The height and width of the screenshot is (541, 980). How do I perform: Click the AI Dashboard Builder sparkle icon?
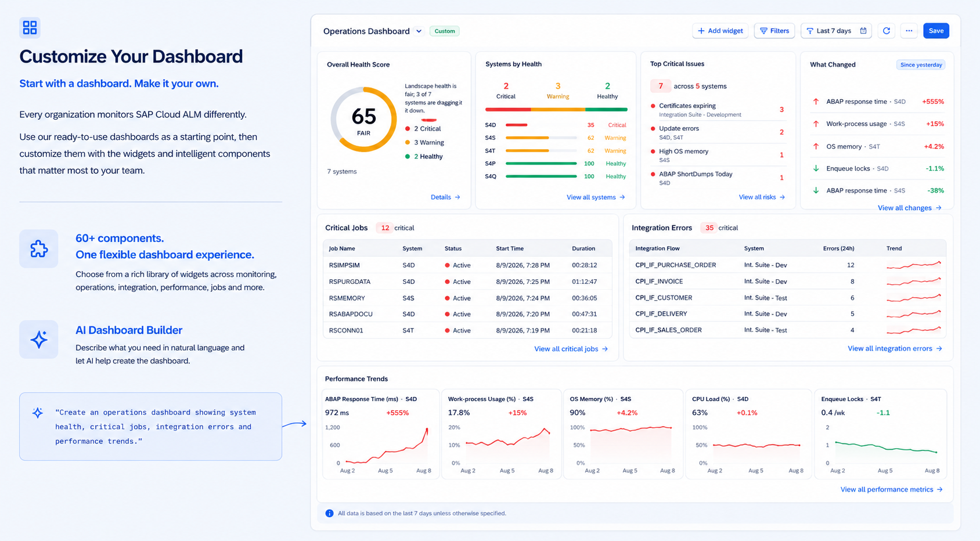click(39, 339)
